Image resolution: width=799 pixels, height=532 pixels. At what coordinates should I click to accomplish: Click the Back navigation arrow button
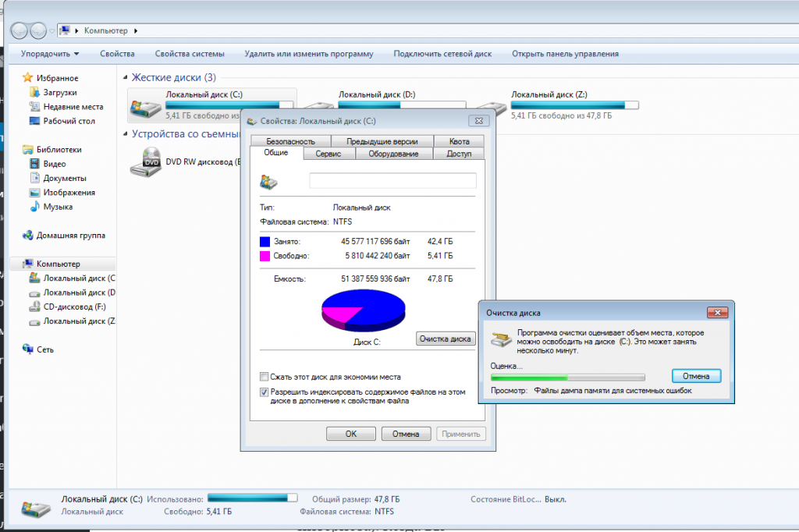19,31
